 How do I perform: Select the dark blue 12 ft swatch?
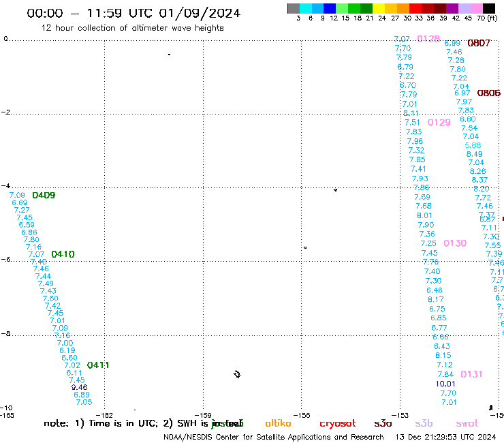point(330,8)
